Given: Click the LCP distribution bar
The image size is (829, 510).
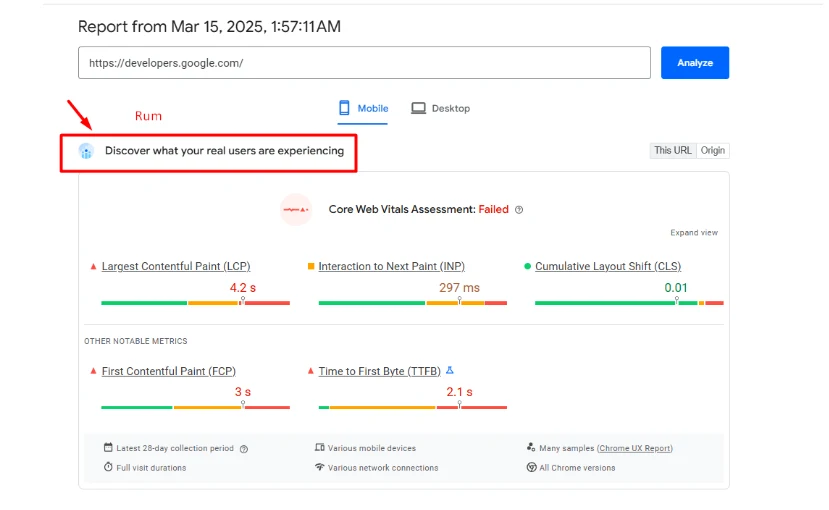Looking at the screenshot, I should click(196, 303).
